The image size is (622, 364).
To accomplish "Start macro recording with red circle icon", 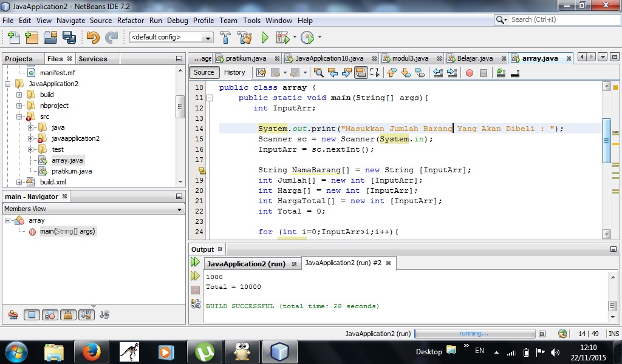I will (x=470, y=73).
